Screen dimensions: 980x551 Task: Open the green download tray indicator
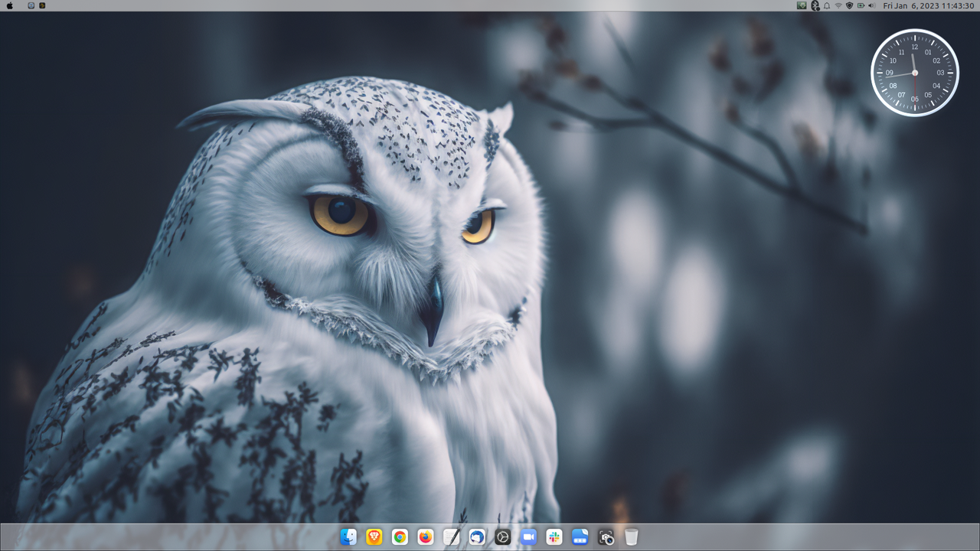pos(802,5)
